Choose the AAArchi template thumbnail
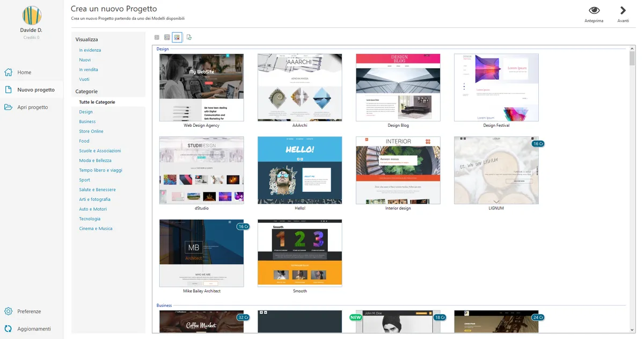This screenshot has width=644, height=339. [299, 88]
